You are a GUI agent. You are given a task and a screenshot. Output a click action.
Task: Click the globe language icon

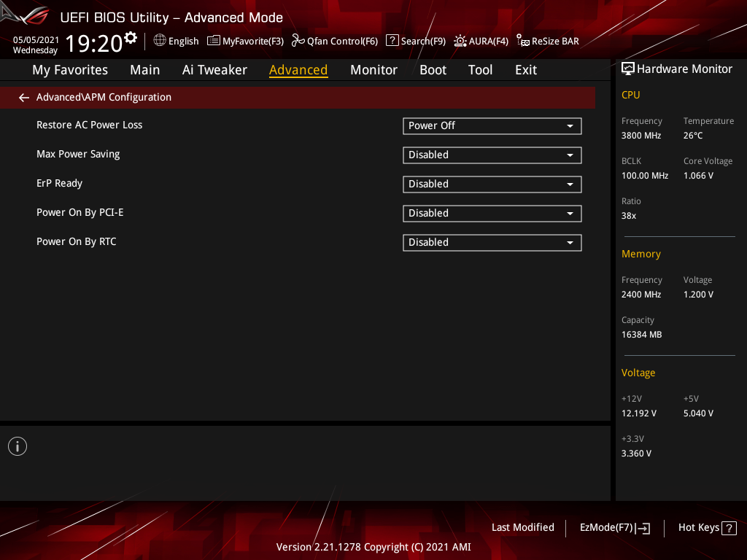pyautogui.click(x=160, y=41)
